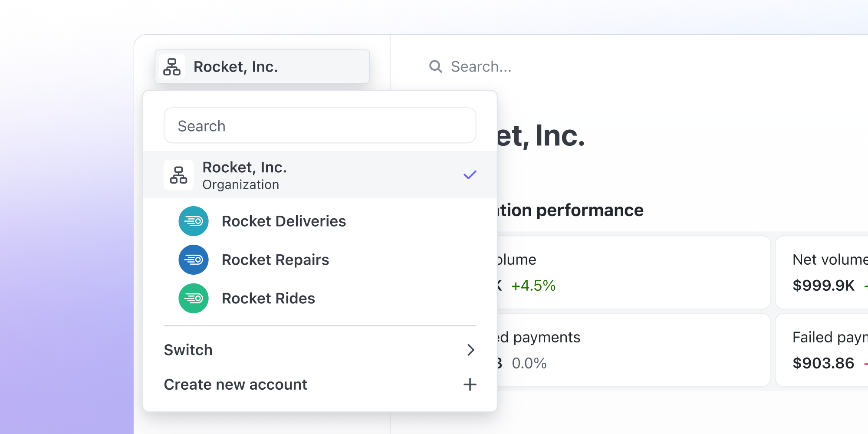Choose Switch from the account menu
868x434 pixels.
188,350
